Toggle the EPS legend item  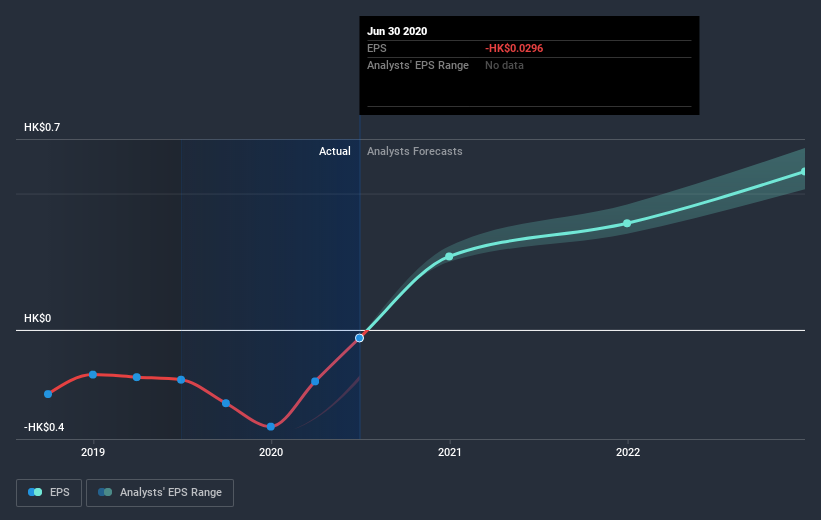click(x=50, y=492)
